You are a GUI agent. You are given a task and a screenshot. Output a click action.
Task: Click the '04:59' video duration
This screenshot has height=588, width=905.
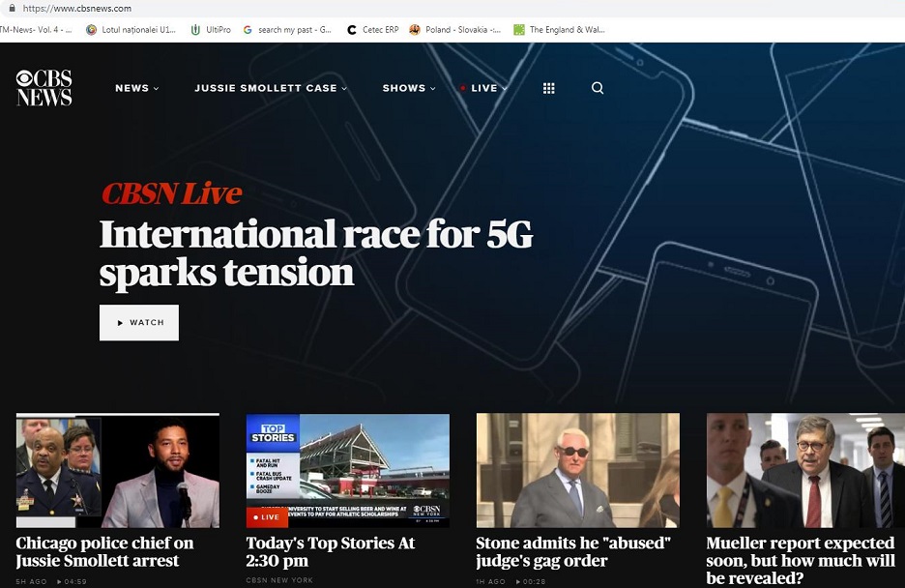pos(72,581)
